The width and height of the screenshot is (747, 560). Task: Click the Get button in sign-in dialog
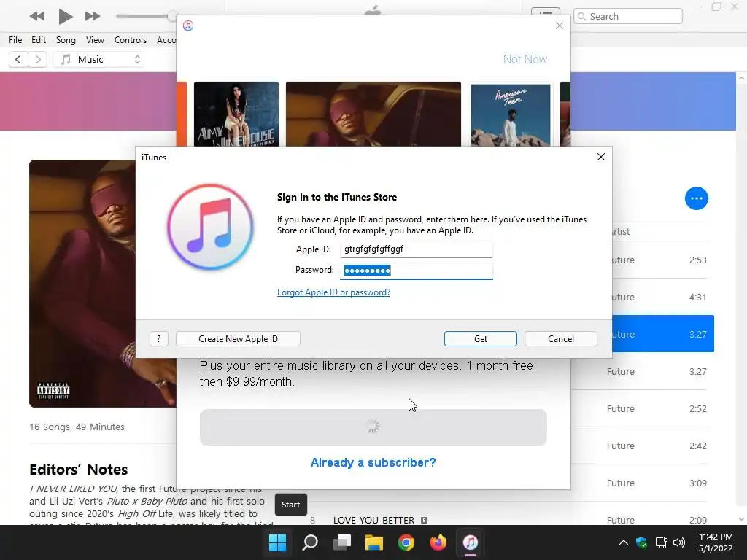coord(480,338)
